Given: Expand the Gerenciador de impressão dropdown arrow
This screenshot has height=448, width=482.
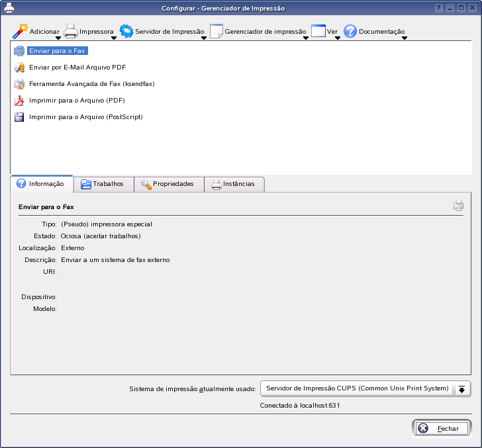Looking at the screenshot, I should pyautogui.click(x=306, y=38).
